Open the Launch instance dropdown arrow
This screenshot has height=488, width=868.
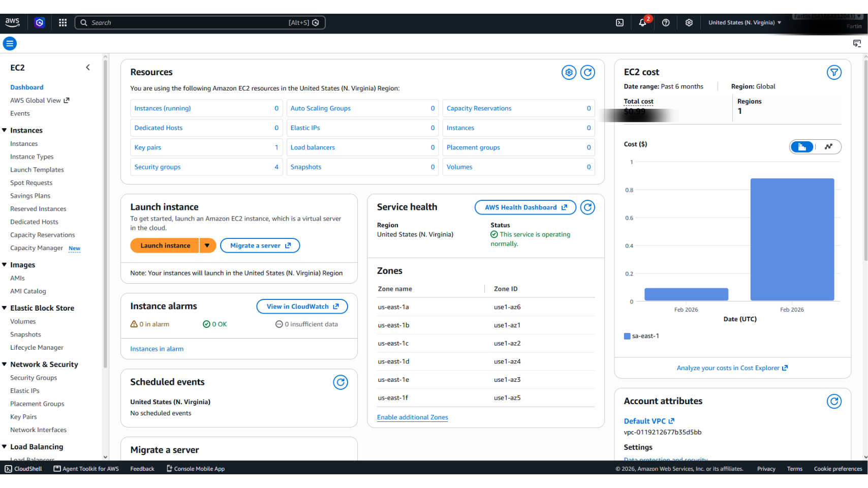(x=207, y=246)
